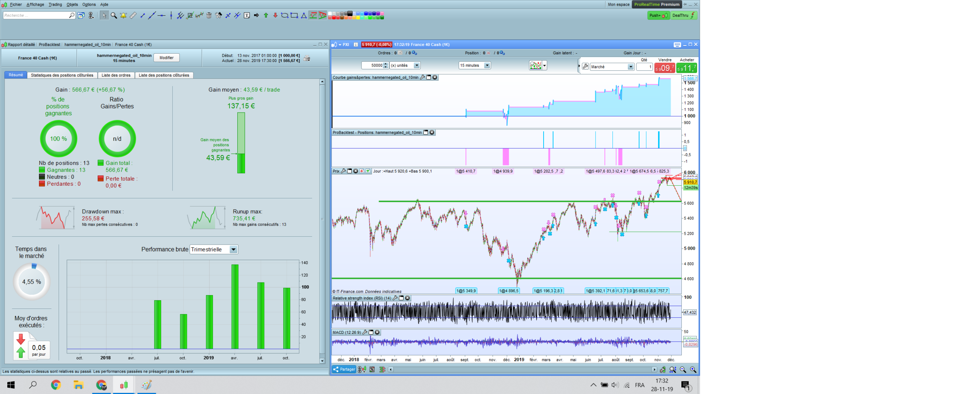Close the ProBacktest Positions panel

click(x=432, y=132)
